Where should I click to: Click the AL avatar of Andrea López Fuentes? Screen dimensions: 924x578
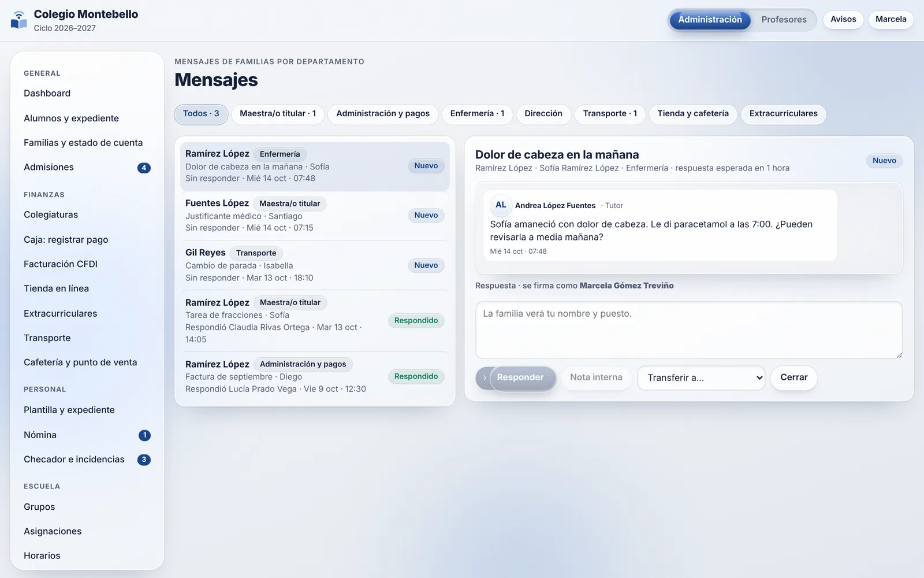[501, 205]
